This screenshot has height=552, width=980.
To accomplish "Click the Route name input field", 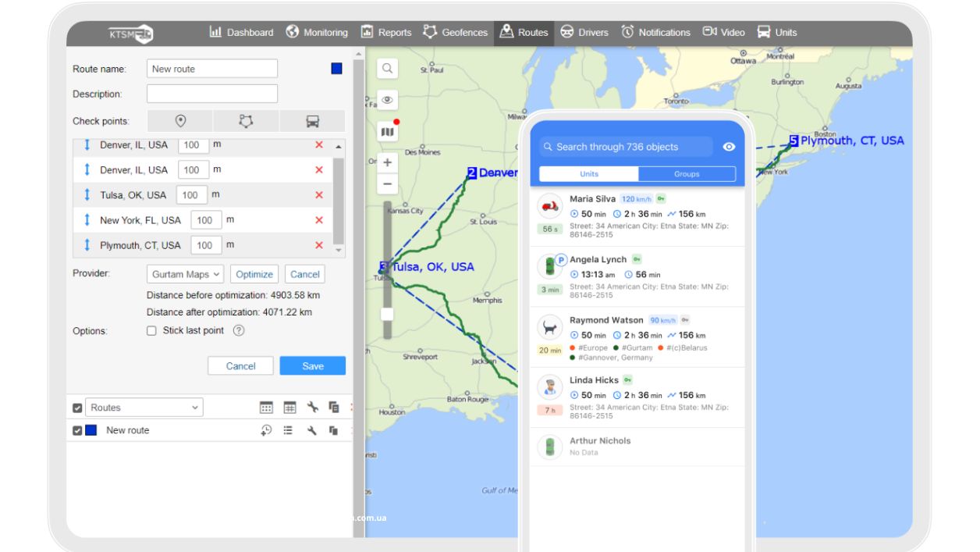I will 212,69.
